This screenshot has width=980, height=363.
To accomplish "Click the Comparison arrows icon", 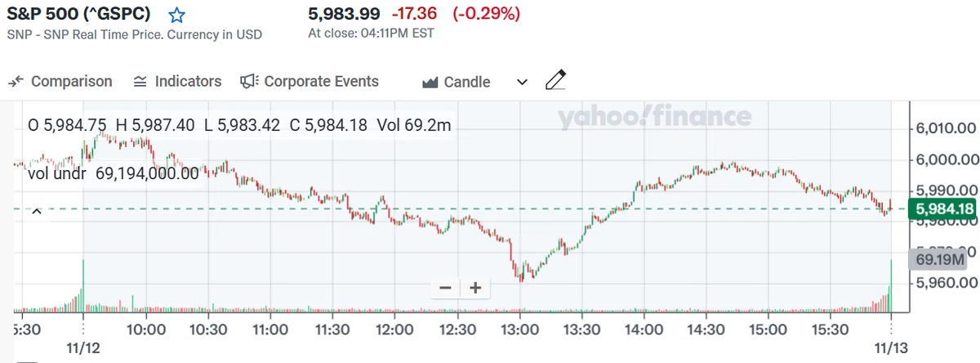I will (x=17, y=82).
